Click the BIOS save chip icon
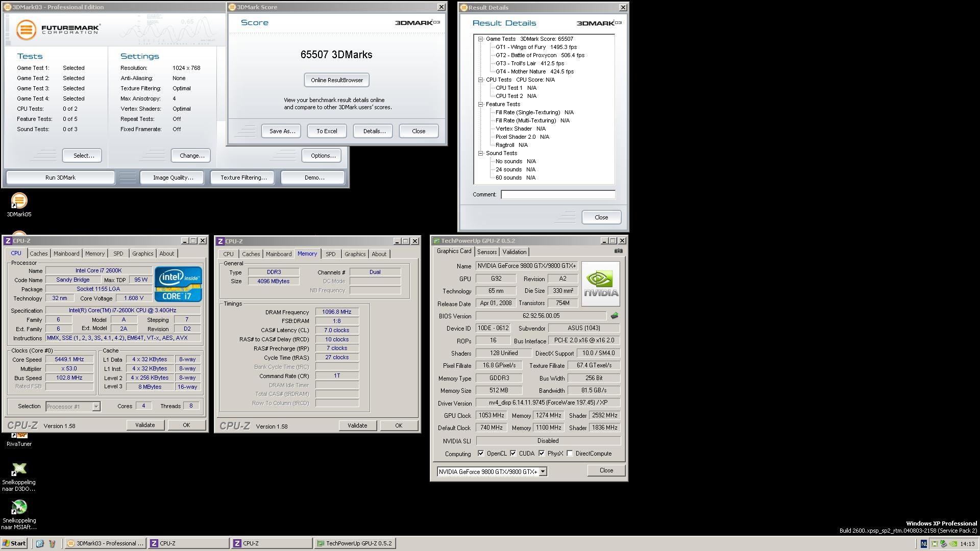The width and height of the screenshot is (980, 551). 614,316
